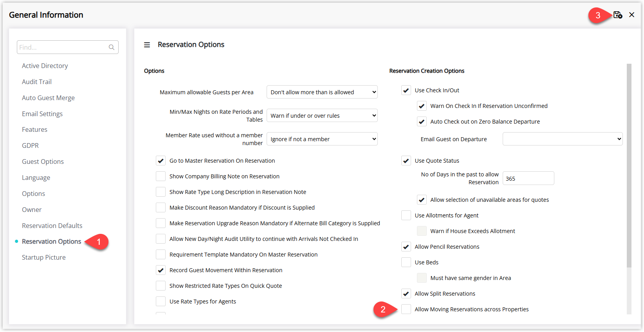This screenshot has height=332, width=644.
Task: Uncheck Allow Split Reservations
Action: click(406, 294)
